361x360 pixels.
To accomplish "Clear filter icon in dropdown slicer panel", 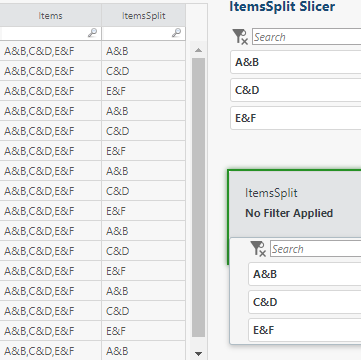I will tap(258, 249).
